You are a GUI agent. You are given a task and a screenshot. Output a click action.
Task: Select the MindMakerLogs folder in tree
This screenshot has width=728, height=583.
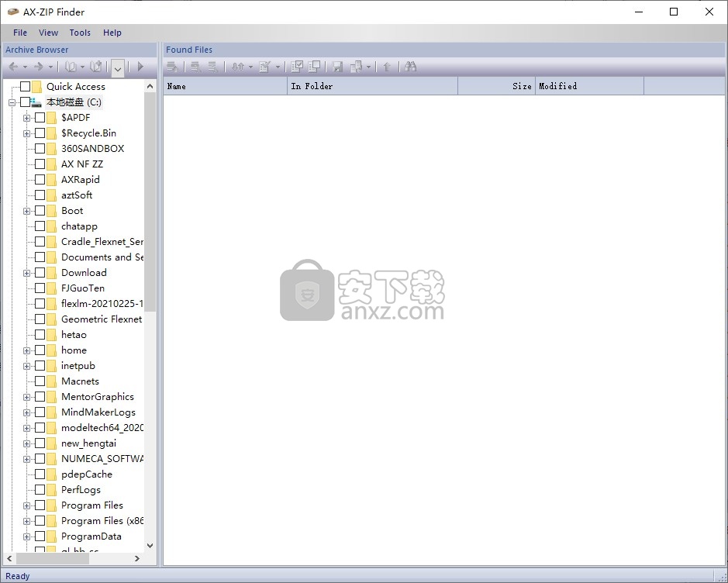[x=98, y=412]
